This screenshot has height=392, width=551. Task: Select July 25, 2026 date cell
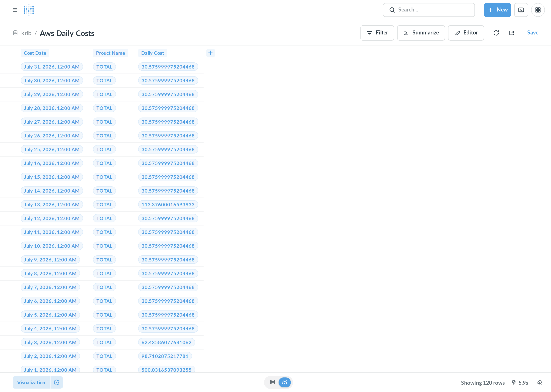point(52,149)
